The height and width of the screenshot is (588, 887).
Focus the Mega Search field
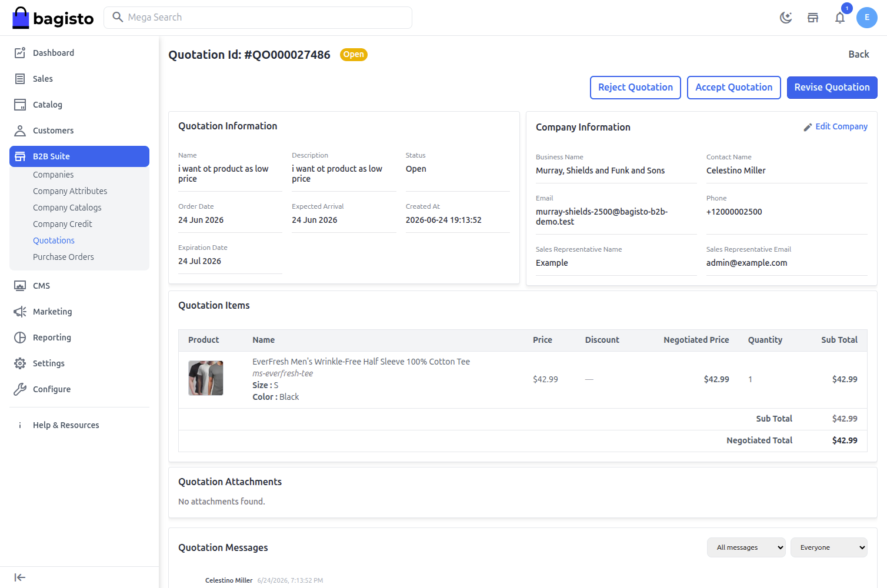click(x=258, y=18)
